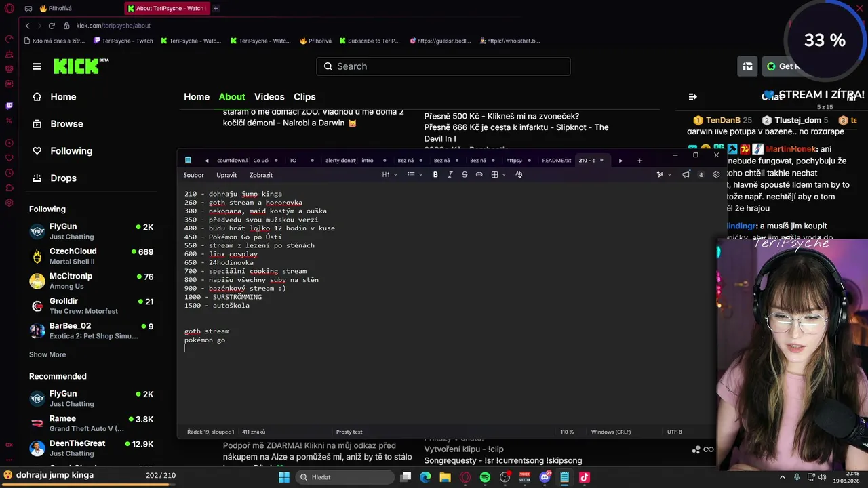Image resolution: width=868 pixels, height=488 pixels.
Task: Open File Explorer from the taskbar
Action: coord(445,477)
